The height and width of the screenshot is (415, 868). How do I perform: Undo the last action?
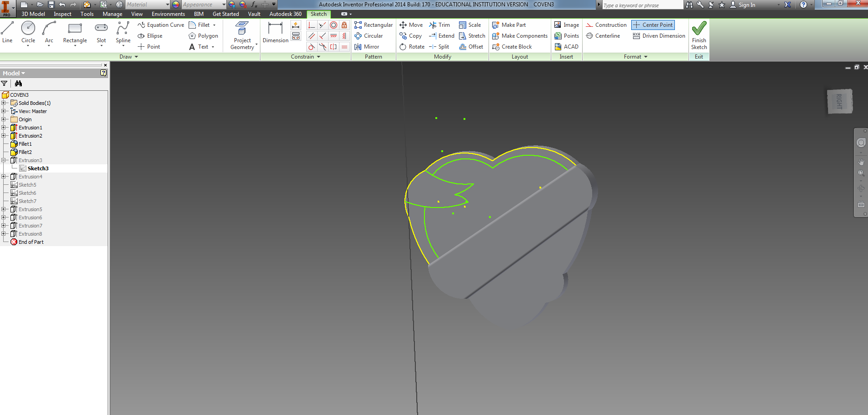[62, 5]
